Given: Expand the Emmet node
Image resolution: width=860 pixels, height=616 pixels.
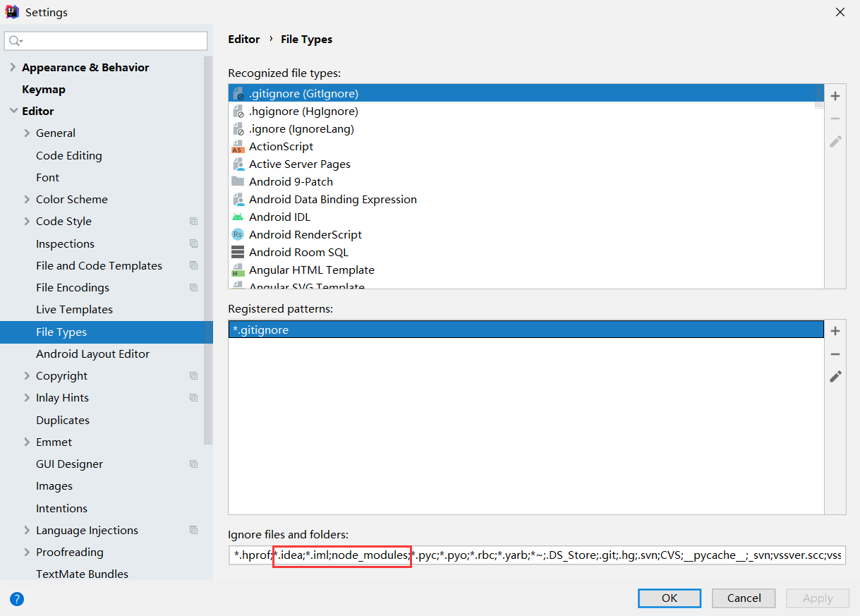Looking at the screenshot, I should click(27, 442).
